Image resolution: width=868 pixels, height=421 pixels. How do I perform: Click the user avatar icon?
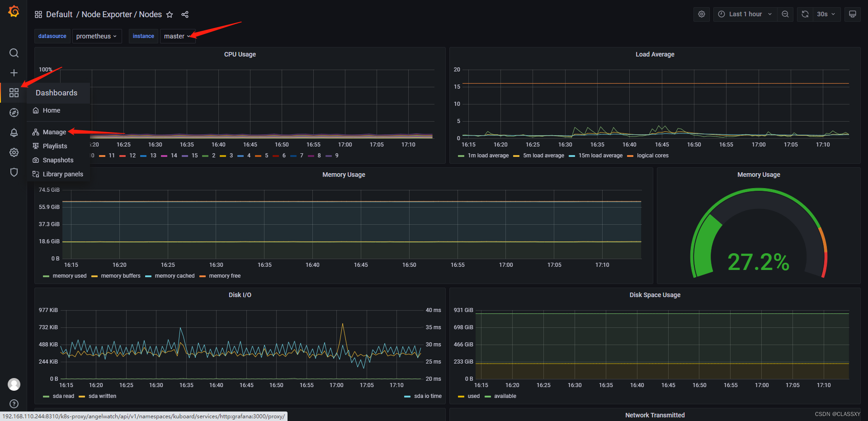pyautogui.click(x=14, y=384)
